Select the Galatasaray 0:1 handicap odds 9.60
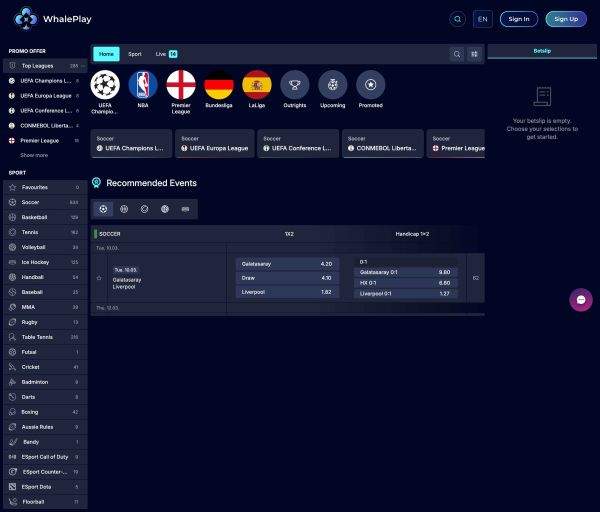 [x=405, y=272]
